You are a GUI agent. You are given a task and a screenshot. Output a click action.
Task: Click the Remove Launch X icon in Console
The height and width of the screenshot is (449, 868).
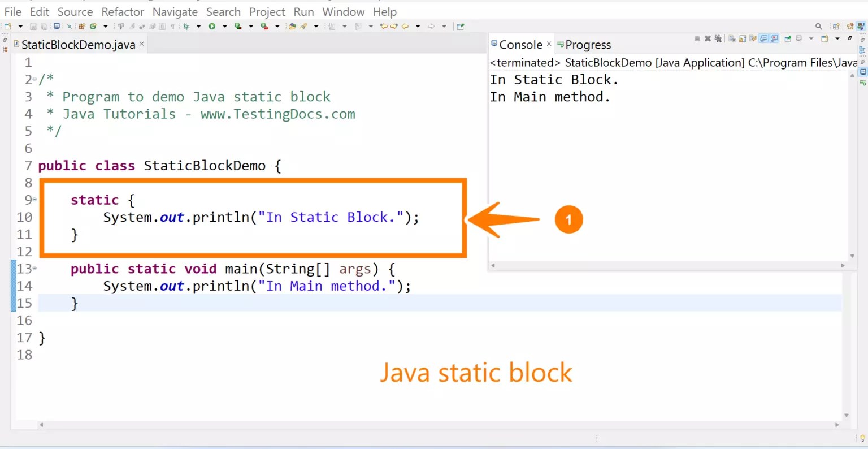pyautogui.click(x=708, y=38)
